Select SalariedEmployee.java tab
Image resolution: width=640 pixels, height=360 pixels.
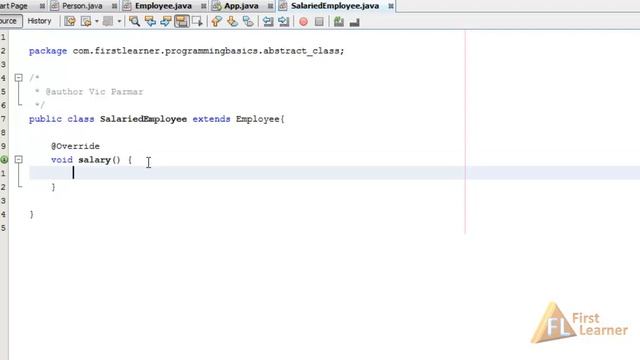click(335, 6)
